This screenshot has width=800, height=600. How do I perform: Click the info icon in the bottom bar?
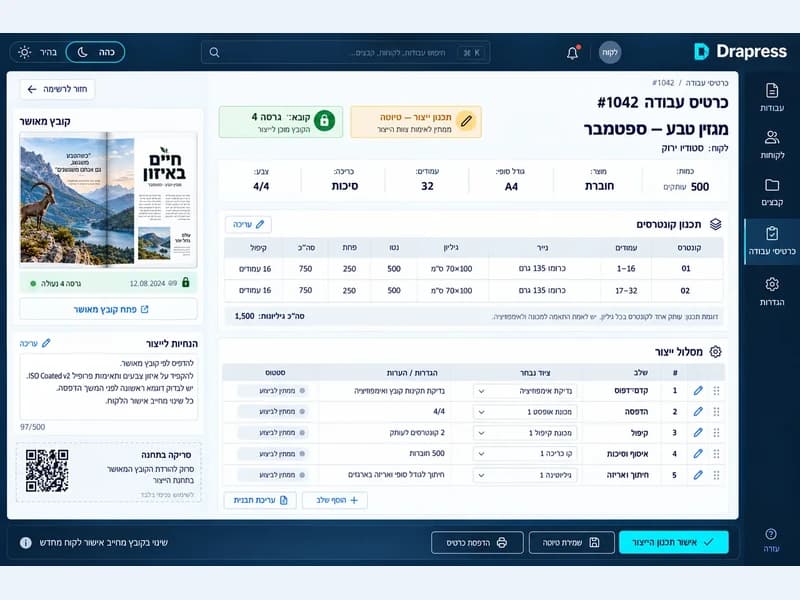(26, 543)
